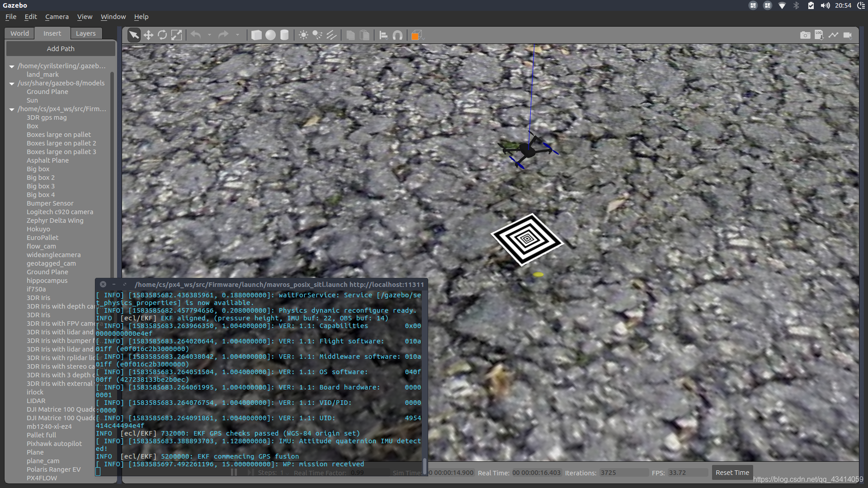Select the Asphalt Plane model
Image resolution: width=868 pixels, height=488 pixels.
pyautogui.click(x=47, y=160)
